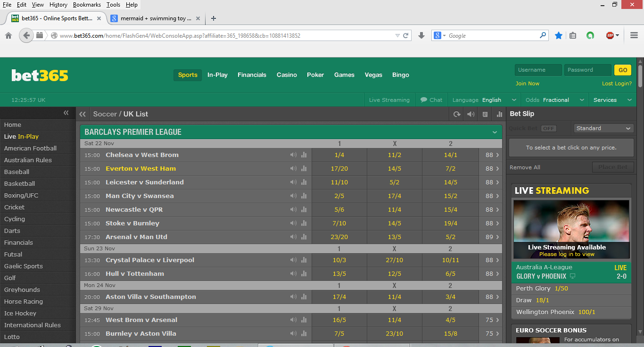This screenshot has width=644, height=347.
Task: Click the page vertical scrollbar
Action: [640, 75]
